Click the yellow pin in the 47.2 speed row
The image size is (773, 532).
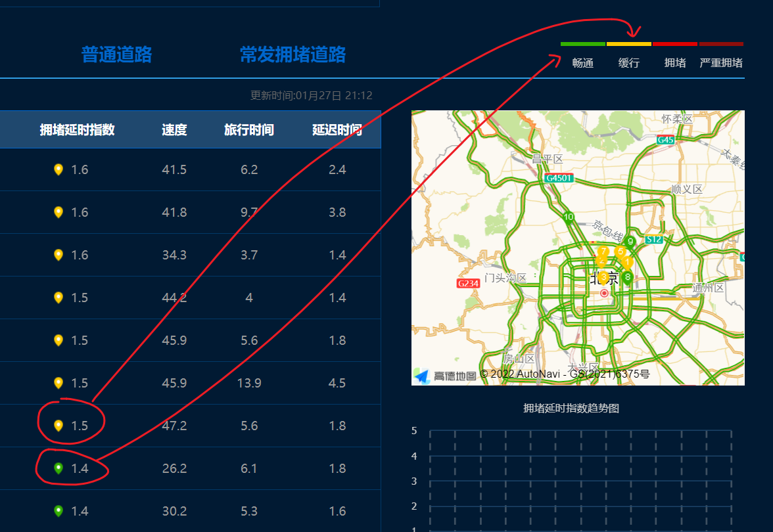(58, 426)
